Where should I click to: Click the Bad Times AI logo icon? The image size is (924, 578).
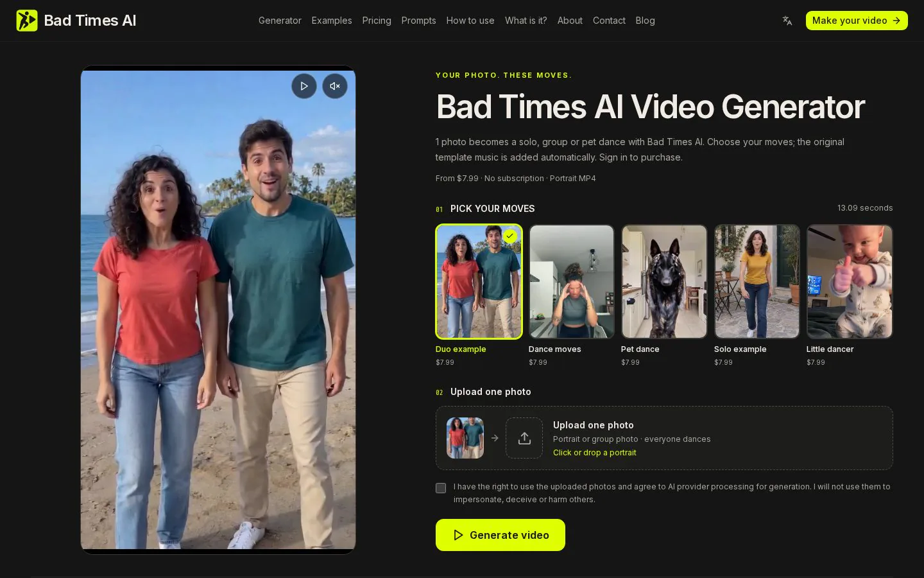point(27,21)
